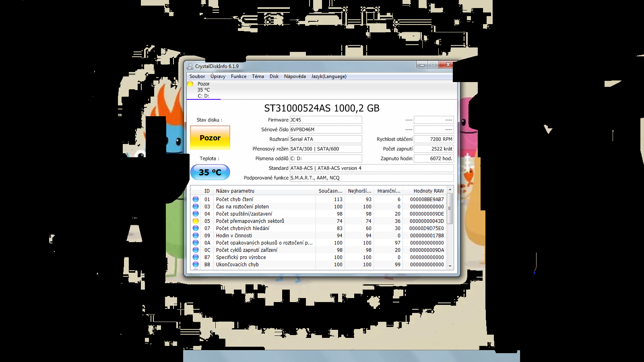644x362 pixels.
Task: Click the Rozhraní field Serial ATA
Action: tap(326, 139)
